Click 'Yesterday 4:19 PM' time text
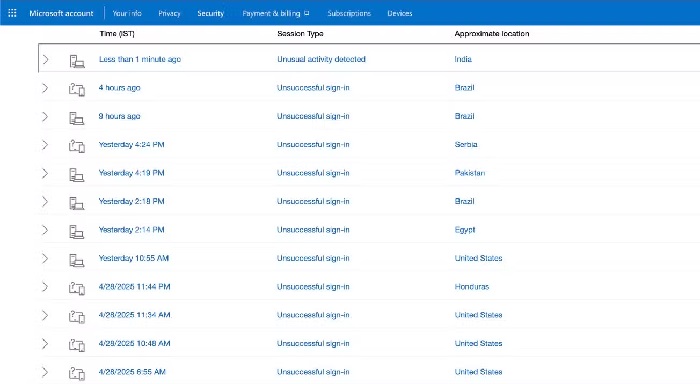This screenshot has width=700, height=384. [x=132, y=173]
